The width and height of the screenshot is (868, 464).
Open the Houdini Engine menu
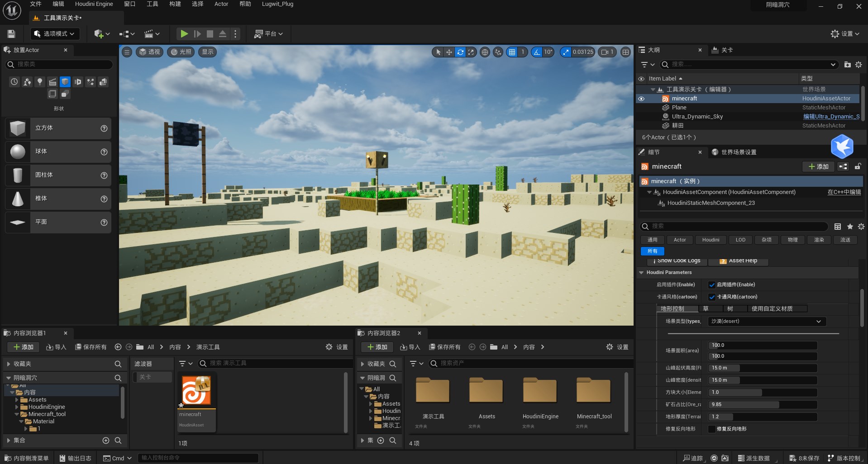click(x=94, y=4)
